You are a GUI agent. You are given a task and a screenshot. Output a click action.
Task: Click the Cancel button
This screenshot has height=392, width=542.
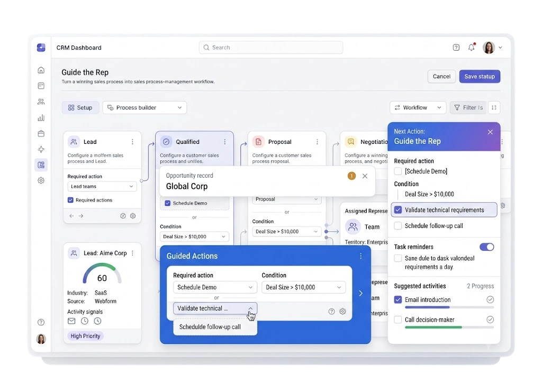441,76
